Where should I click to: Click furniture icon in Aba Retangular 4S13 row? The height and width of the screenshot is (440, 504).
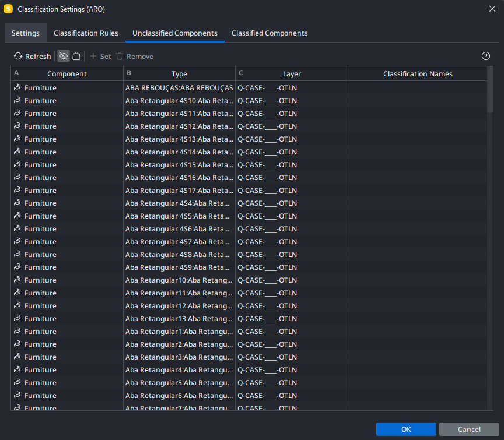point(17,139)
